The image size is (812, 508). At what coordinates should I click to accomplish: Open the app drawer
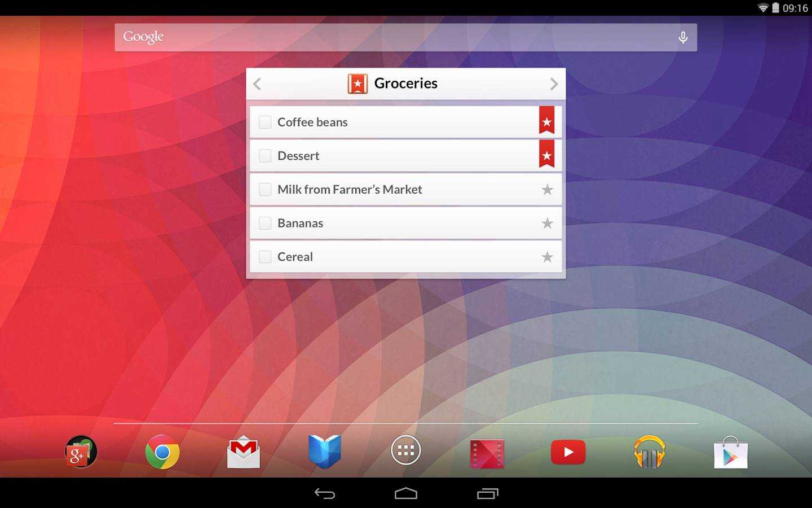pyautogui.click(x=406, y=450)
